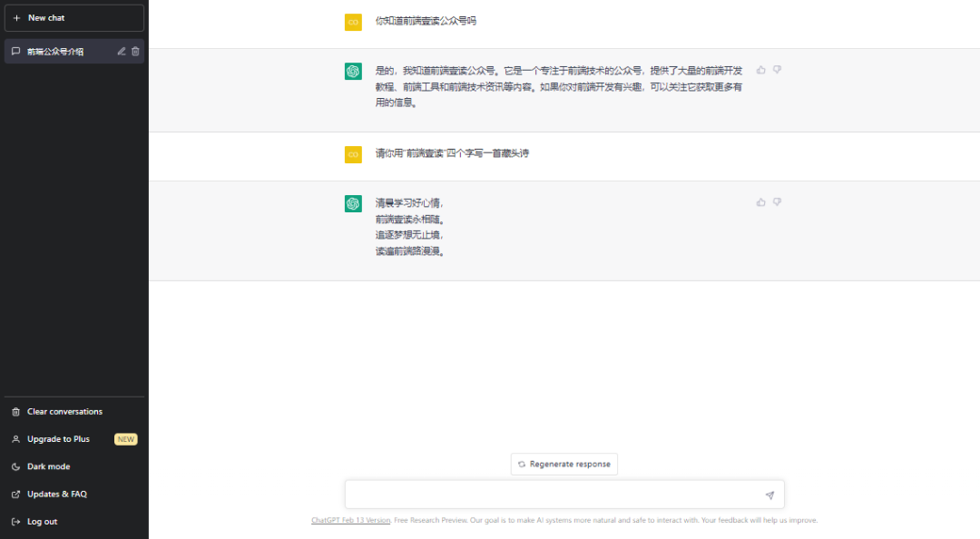Screen dimensions: 980x539
Task: Dislike the acrostic poem response
Action: click(x=777, y=202)
